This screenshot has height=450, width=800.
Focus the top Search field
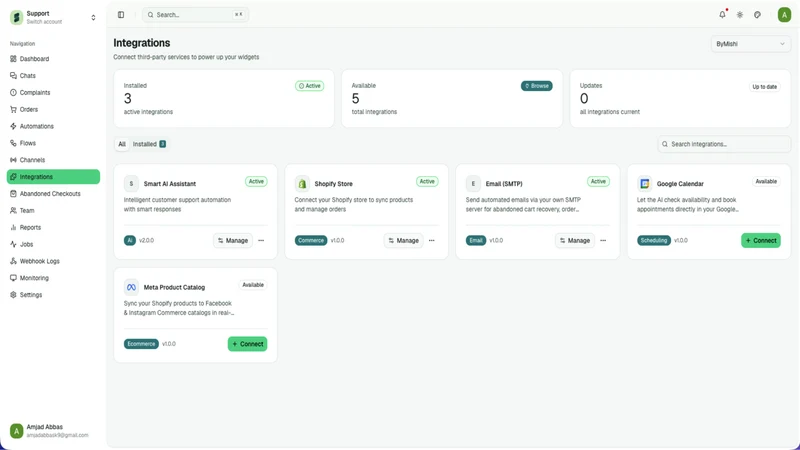195,15
